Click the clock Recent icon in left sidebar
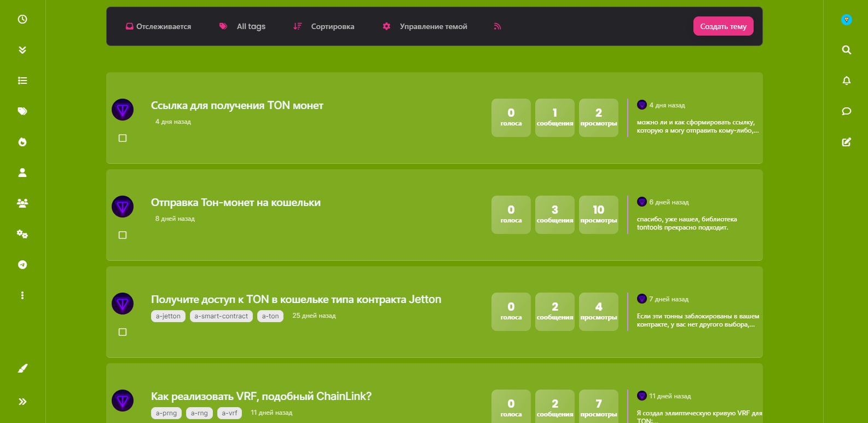The width and height of the screenshot is (868, 423). pyautogui.click(x=22, y=19)
